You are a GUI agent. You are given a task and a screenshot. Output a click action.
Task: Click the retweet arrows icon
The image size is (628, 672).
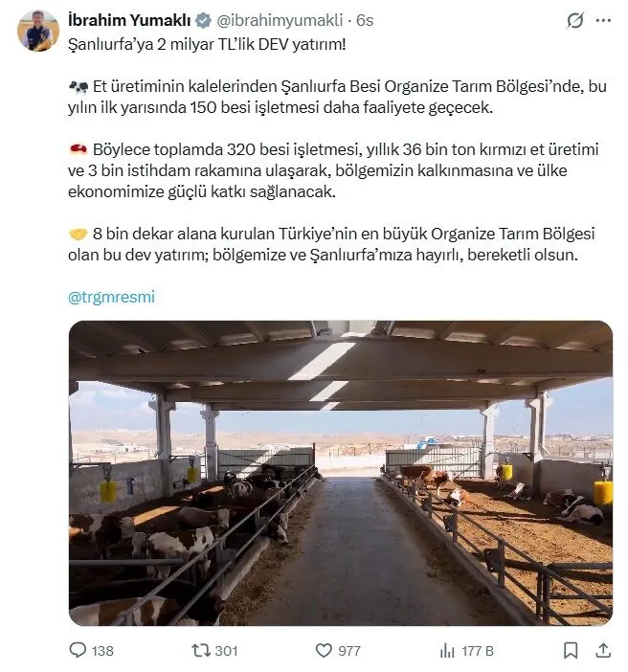click(x=200, y=650)
